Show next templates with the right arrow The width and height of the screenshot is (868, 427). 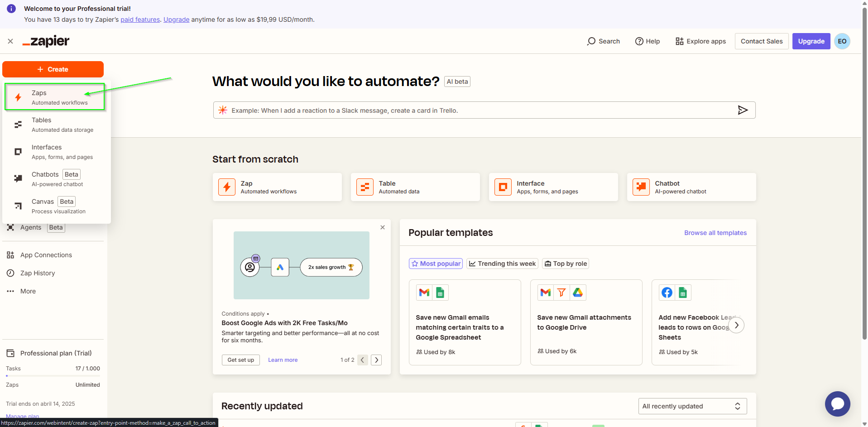tap(737, 325)
